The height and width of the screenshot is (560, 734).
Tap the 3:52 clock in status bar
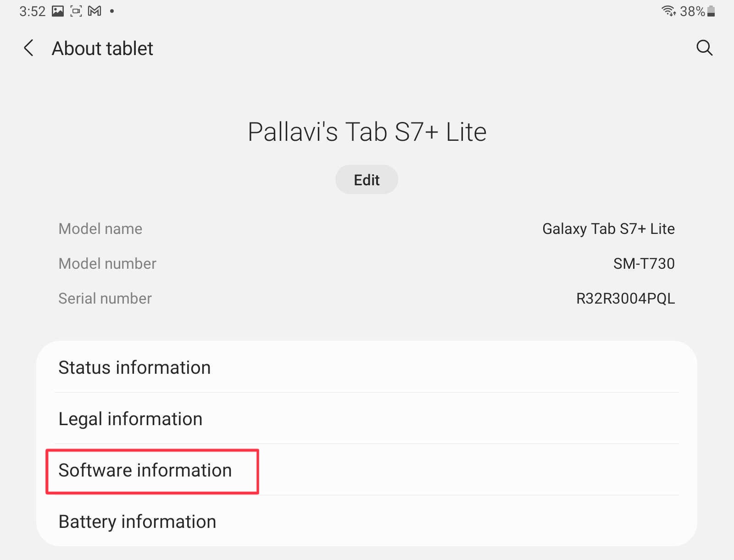[x=32, y=11]
